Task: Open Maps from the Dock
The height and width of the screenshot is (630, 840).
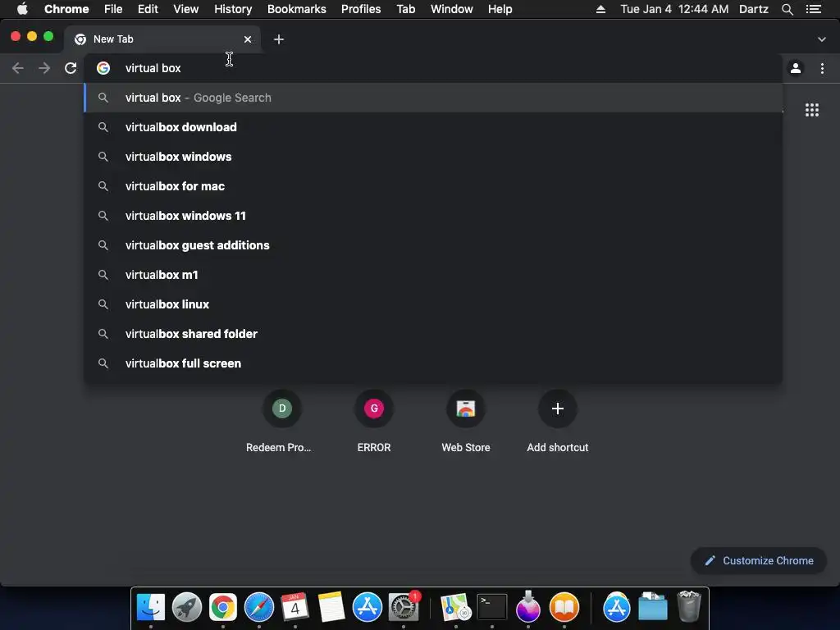Action: (x=455, y=607)
